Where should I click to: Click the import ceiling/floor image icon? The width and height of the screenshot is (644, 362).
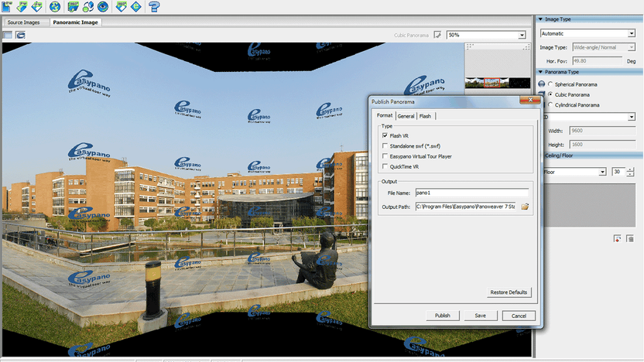tap(618, 239)
